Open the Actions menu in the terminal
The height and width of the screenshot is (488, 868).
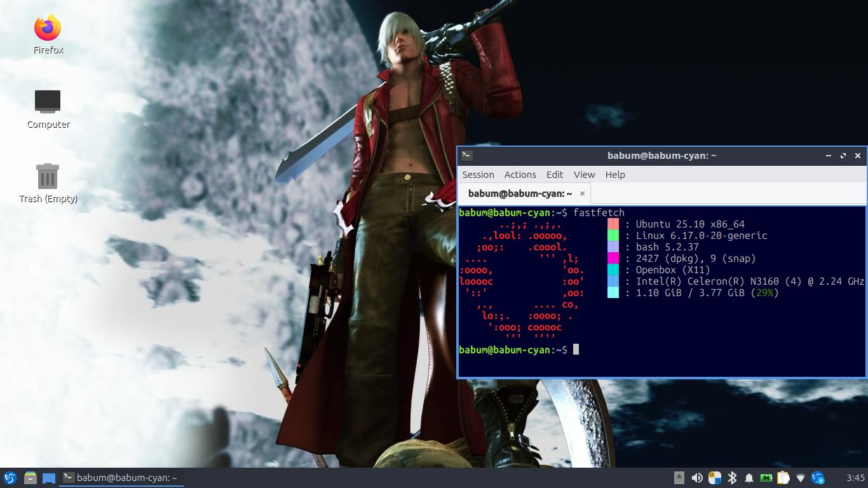pos(520,175)
